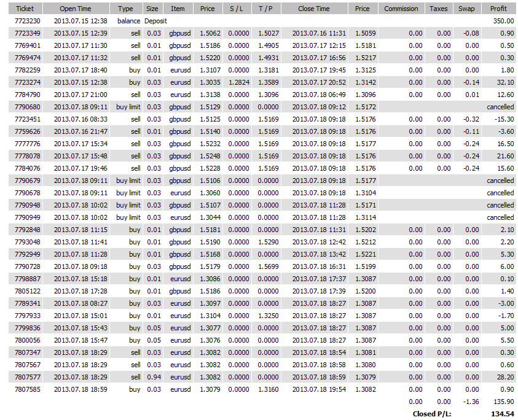Select ticket 7805122

[x=28, y=291]
